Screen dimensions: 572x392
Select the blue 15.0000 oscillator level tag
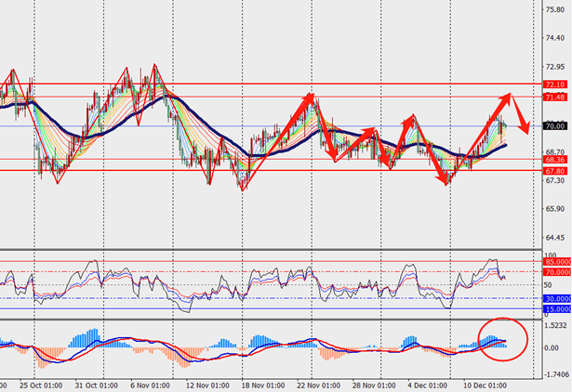point(557,309)
